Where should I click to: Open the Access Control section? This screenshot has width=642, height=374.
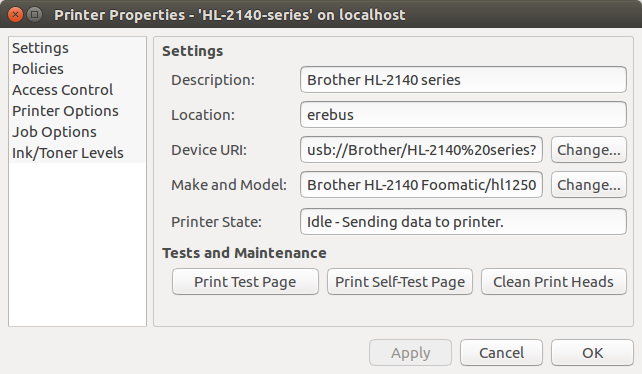[x=77, y=90]
